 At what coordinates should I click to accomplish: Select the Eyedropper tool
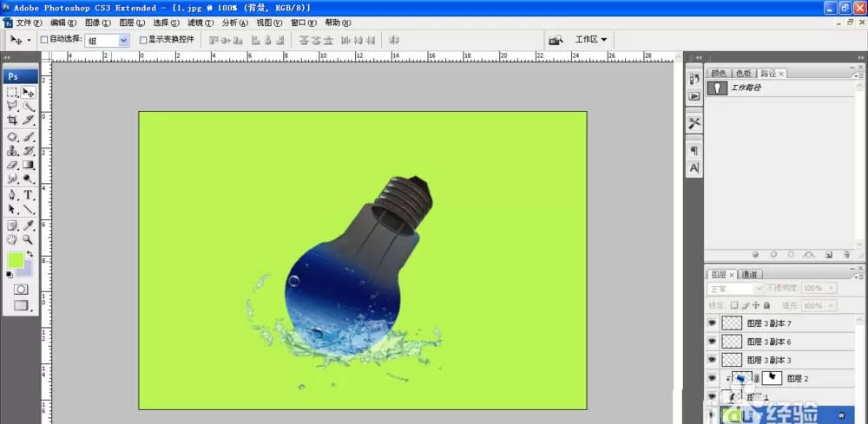coord(29,225)
